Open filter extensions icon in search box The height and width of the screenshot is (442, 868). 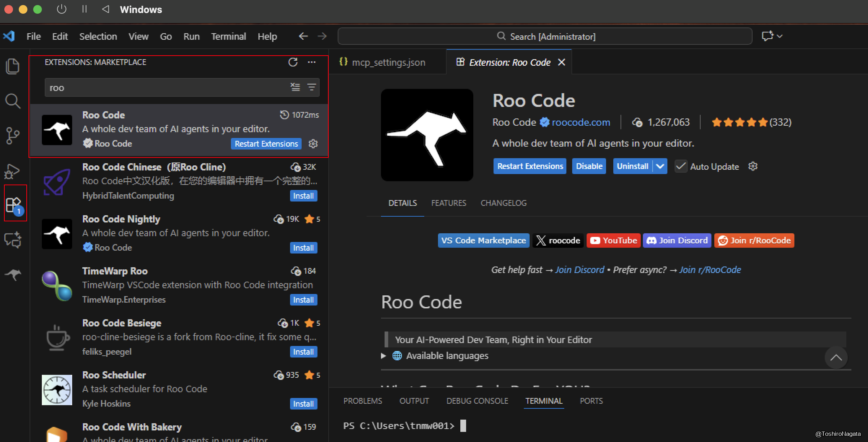click(x=311, y=87)
